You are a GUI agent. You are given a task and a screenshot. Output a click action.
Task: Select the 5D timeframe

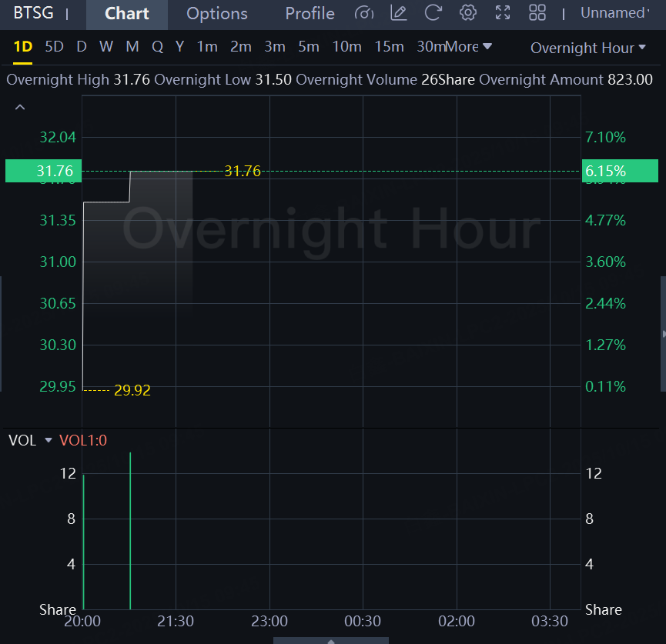54,47
